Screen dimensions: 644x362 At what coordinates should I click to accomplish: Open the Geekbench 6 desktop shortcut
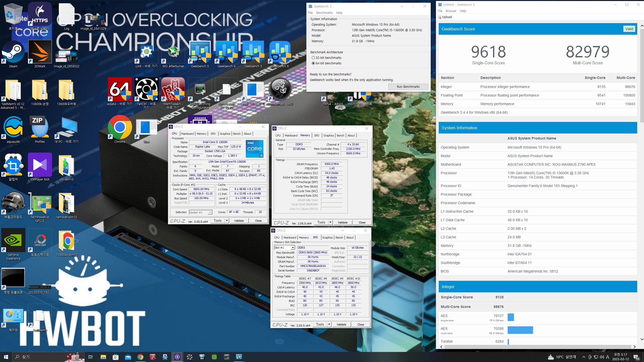point(280,54)
